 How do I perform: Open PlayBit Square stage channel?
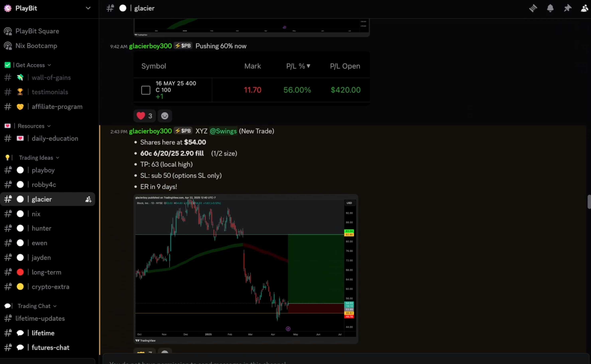point(37,31)
